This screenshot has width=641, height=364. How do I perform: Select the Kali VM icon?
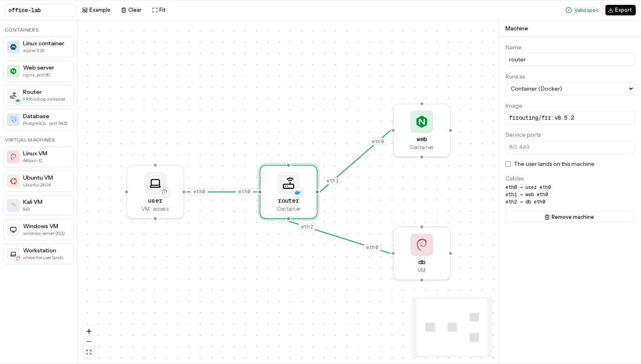point(13,205)
